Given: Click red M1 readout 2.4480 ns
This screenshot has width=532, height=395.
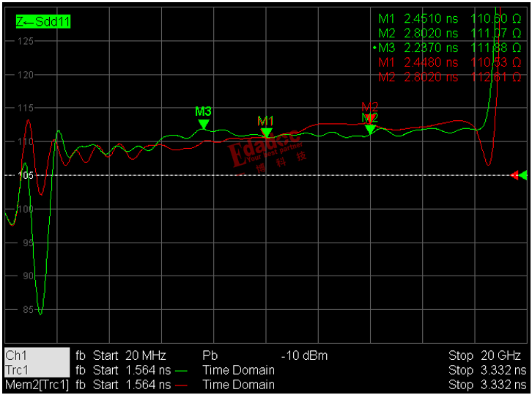Looking at the screenshot, I should point(431,62).
